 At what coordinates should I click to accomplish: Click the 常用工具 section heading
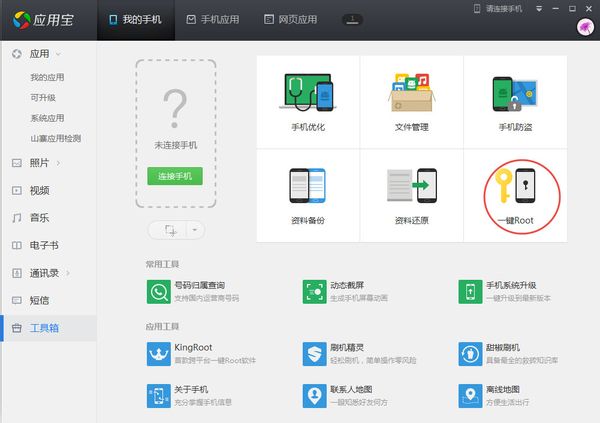pyautogui.click(x=162, y=264)
